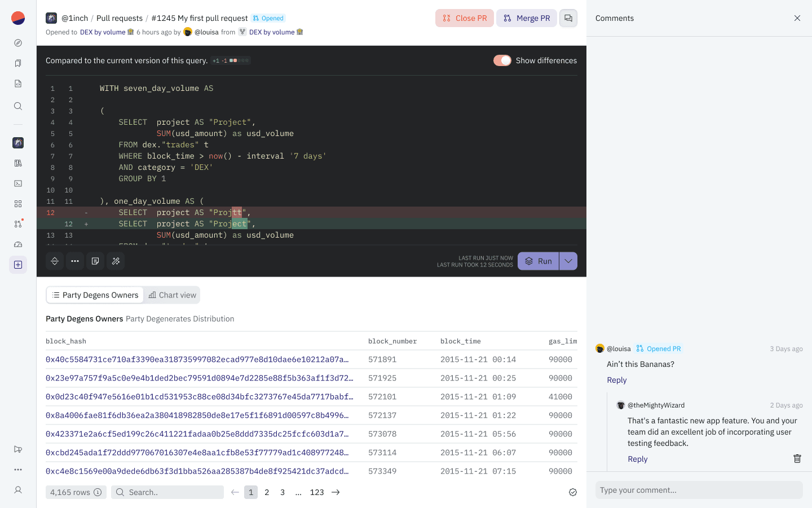Viewport: 812px width, 508px height.
Task: Click the expand/collapse editor icon in toolbar
Action: (x=55, y=261)
